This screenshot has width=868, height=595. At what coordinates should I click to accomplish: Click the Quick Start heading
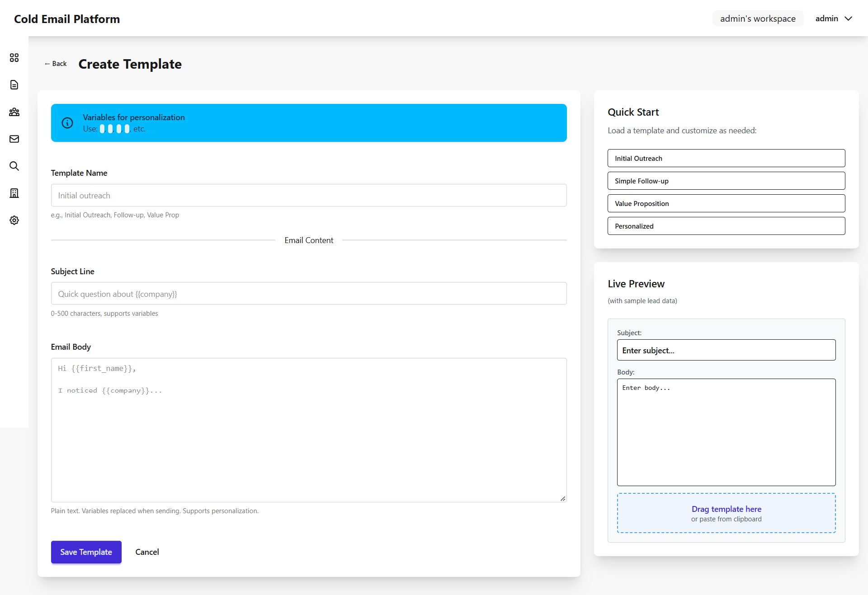[633, 112]
